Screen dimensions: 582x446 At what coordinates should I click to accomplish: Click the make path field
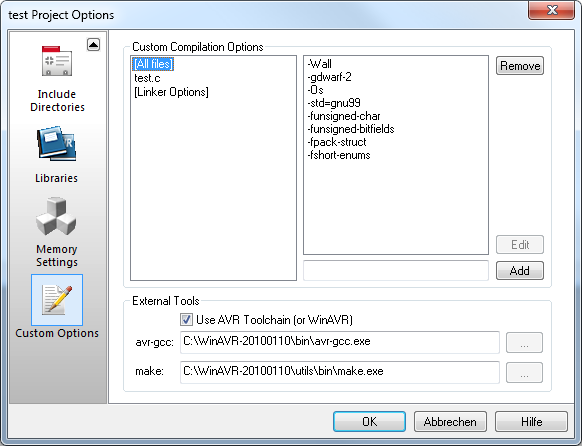click(340, 372)
